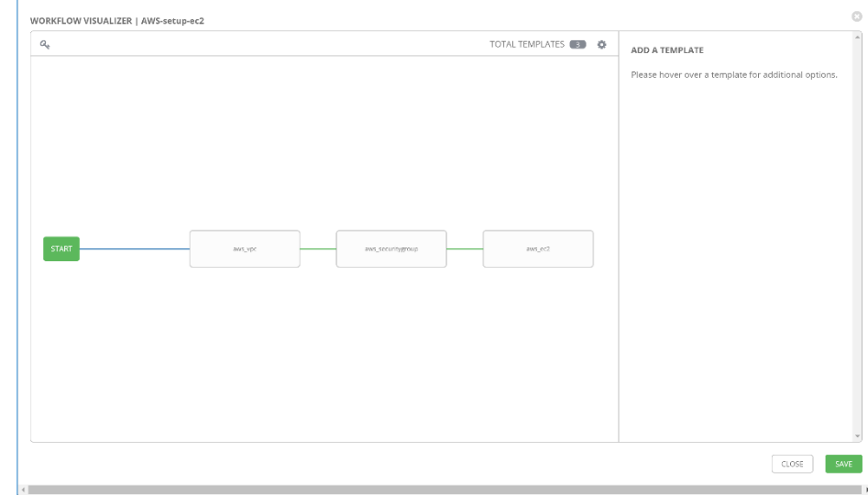Click the green link between aws_securitygroup and aws_ec2
The height and width of the screenshot is (495, 868).
pos(465,248)
